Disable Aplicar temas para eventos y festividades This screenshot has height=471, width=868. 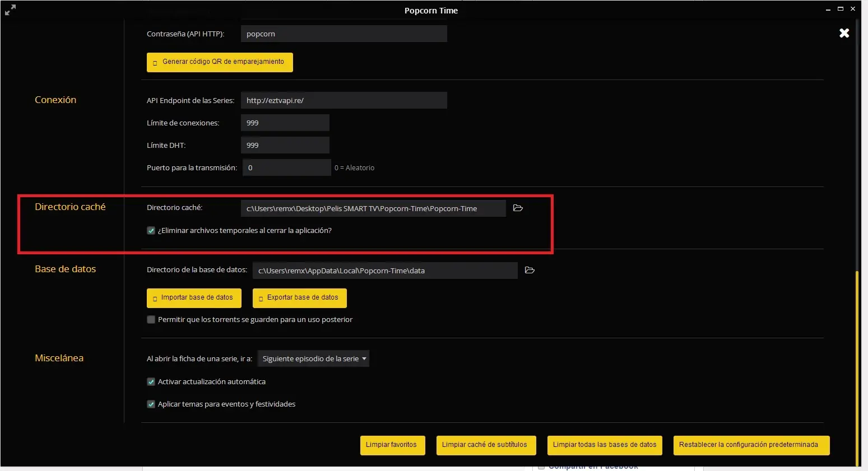pos(151,404)
